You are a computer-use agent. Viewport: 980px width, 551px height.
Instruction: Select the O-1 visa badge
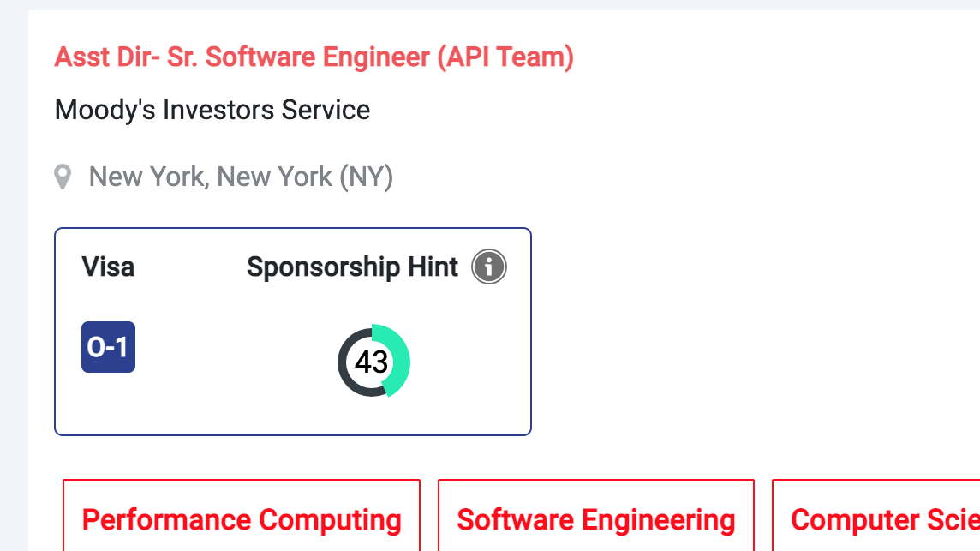(x=108, y=347)
